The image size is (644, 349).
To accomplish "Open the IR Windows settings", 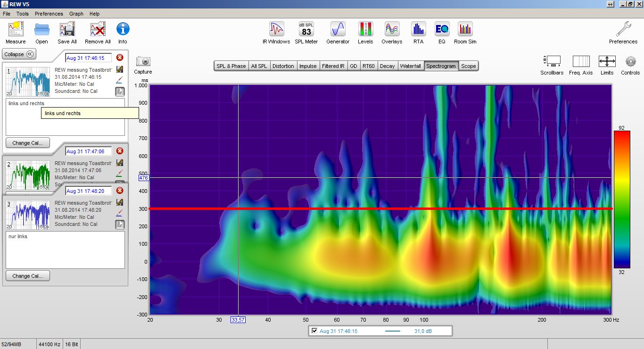I will (276, 33).
